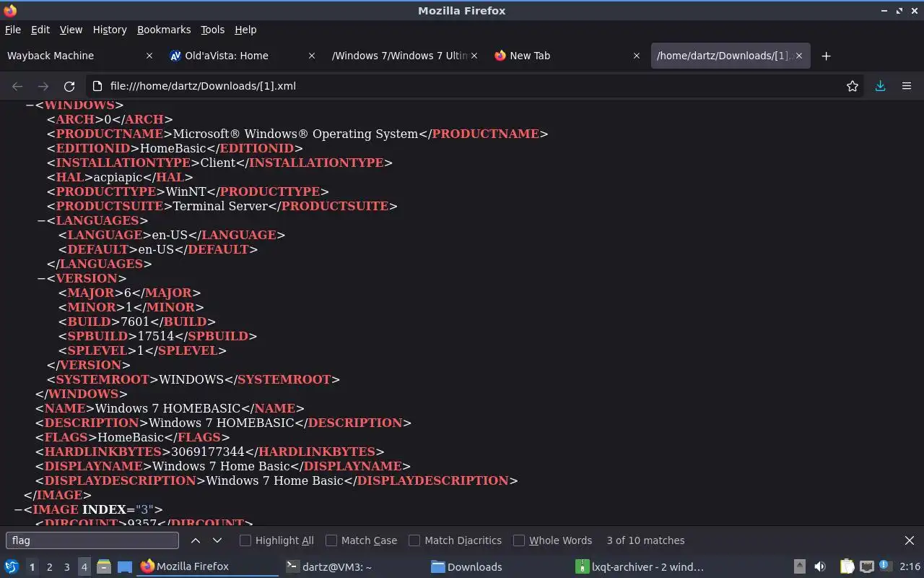
Task: Open the View menu
Action: pyautogui.click(x=71, y=30)
